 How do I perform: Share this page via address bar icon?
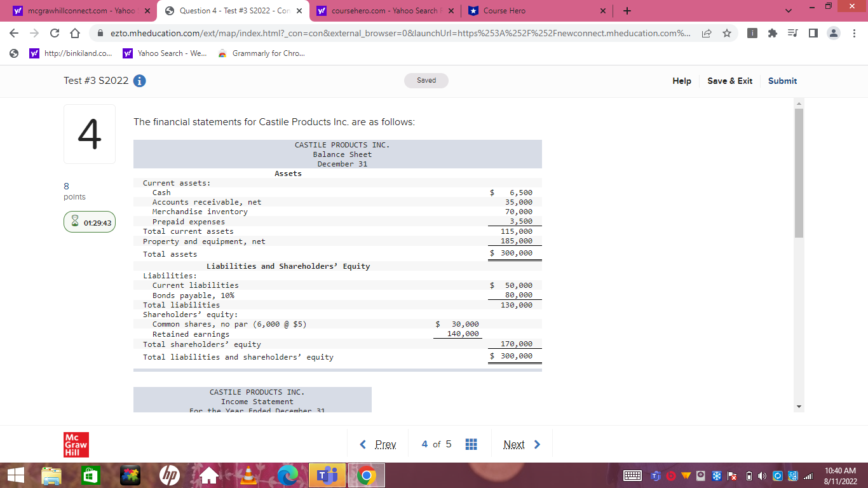click(x=707, y=33)
